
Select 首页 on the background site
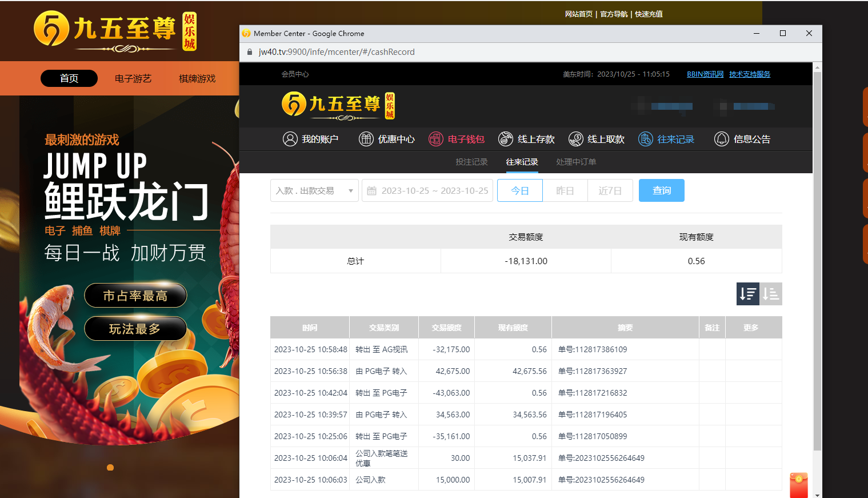pyautogui.click(x=69, y=78)
